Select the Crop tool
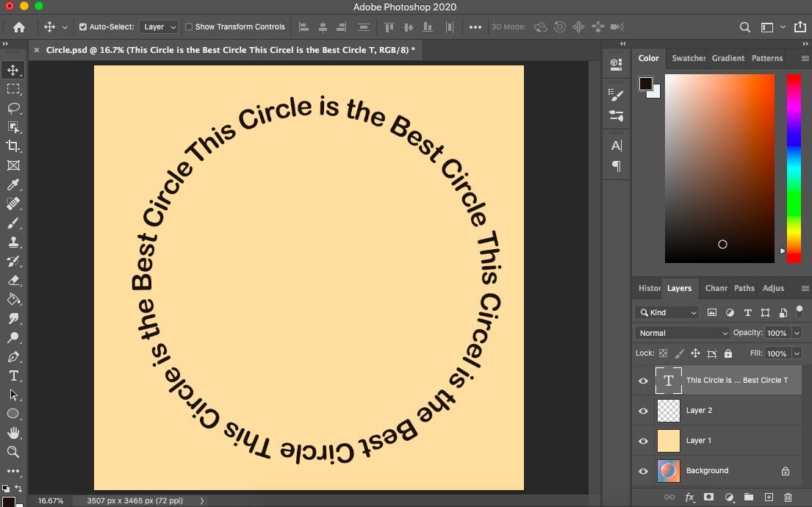812x507 pixels. click(13, 146)
